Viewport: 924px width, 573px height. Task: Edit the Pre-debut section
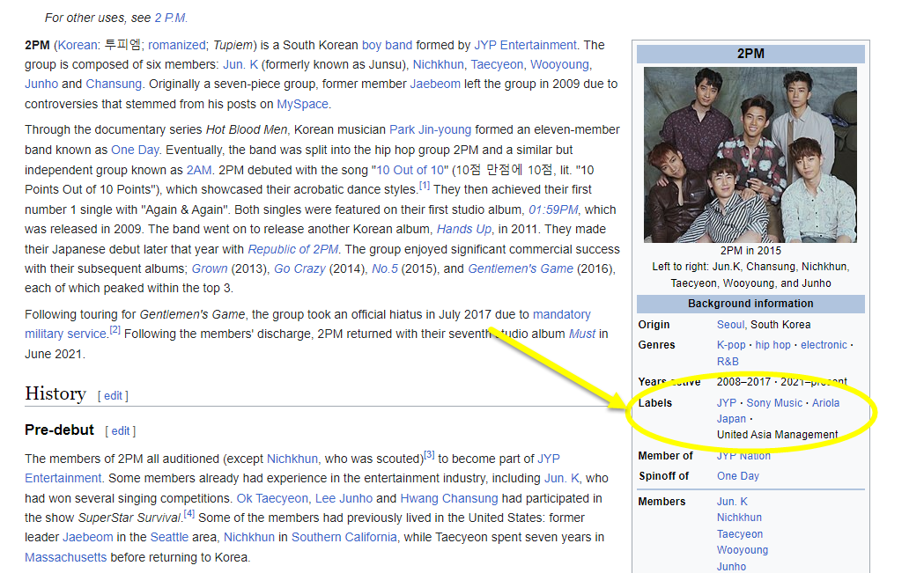point(121,431)
